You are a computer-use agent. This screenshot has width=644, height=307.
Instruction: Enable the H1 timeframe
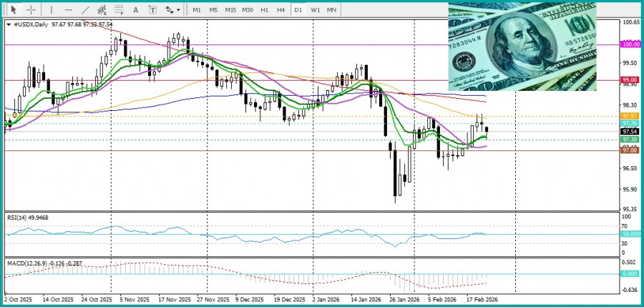click(x=265, y=10)
